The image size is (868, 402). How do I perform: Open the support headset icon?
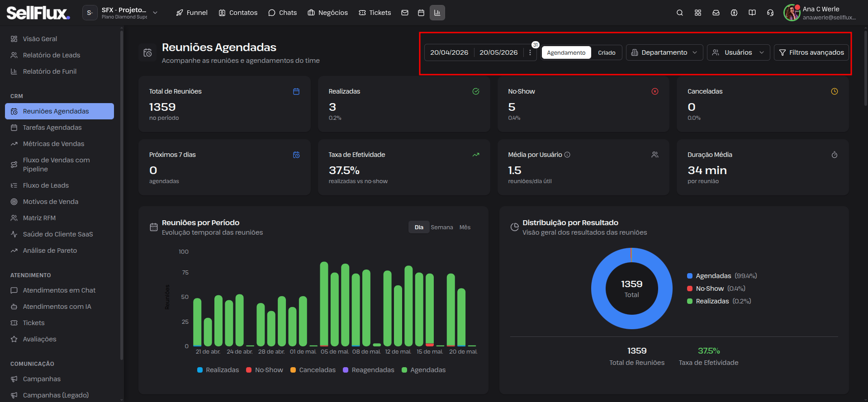coord(770,13)
